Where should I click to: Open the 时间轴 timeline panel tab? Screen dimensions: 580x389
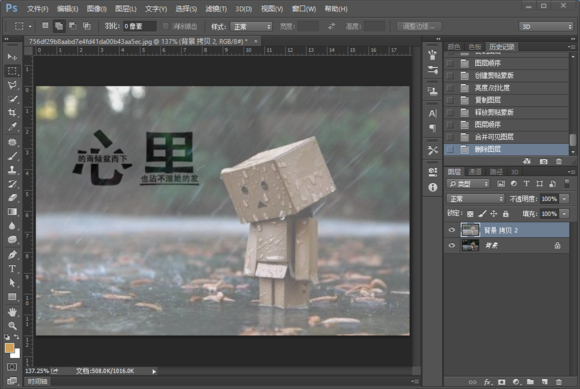tap(37, 382)
